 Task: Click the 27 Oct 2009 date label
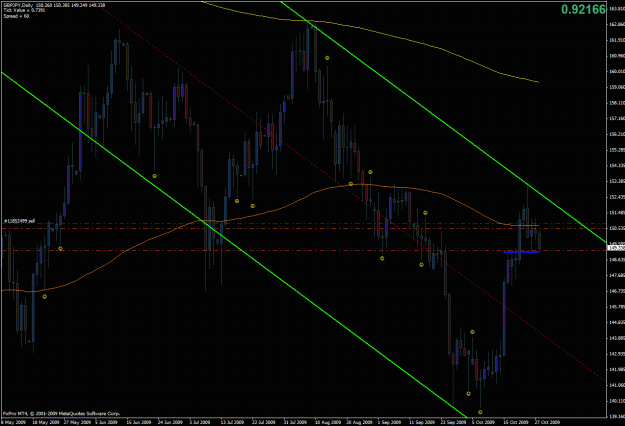point(547,422)
